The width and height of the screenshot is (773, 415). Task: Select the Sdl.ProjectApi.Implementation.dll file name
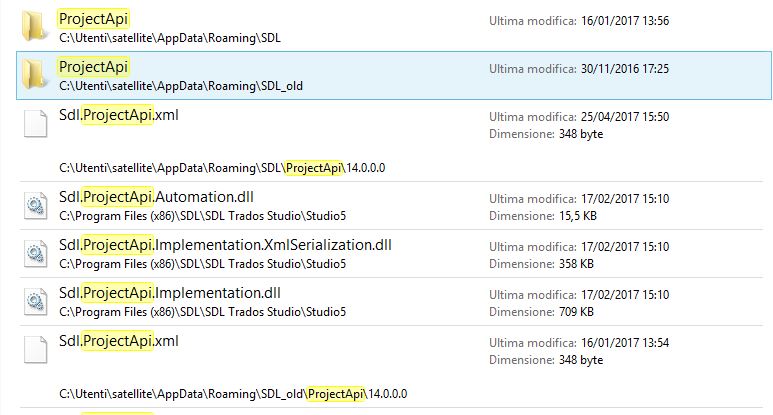[170, 293]
